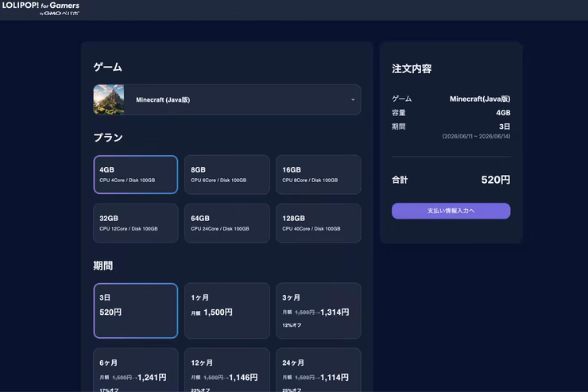The width and height of the screenshot is (588, 392).
Task: Choose the 32GB plan option
Action: click(136, 223)
